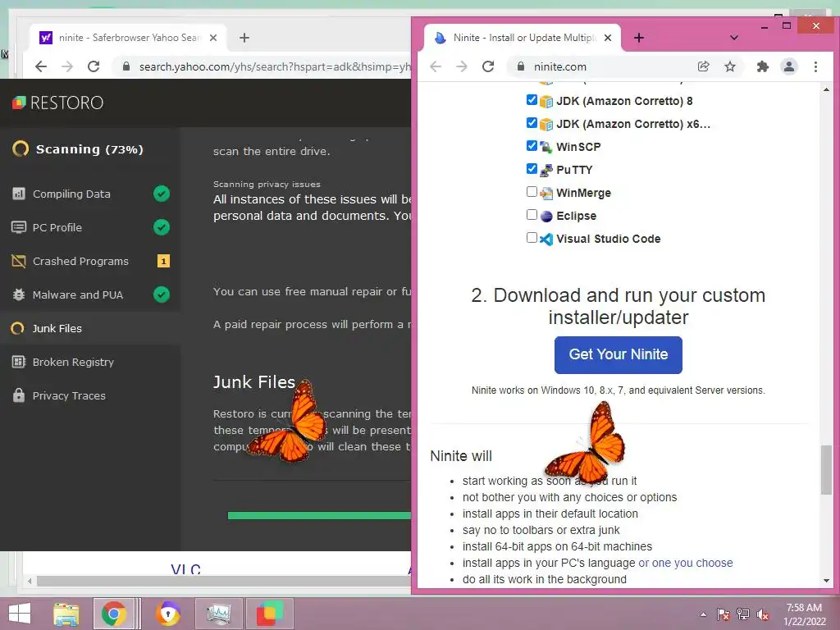Click the Visual Studio Code application icon
Image resolution: width=840 pixels, height=630 pixels.
546,239
